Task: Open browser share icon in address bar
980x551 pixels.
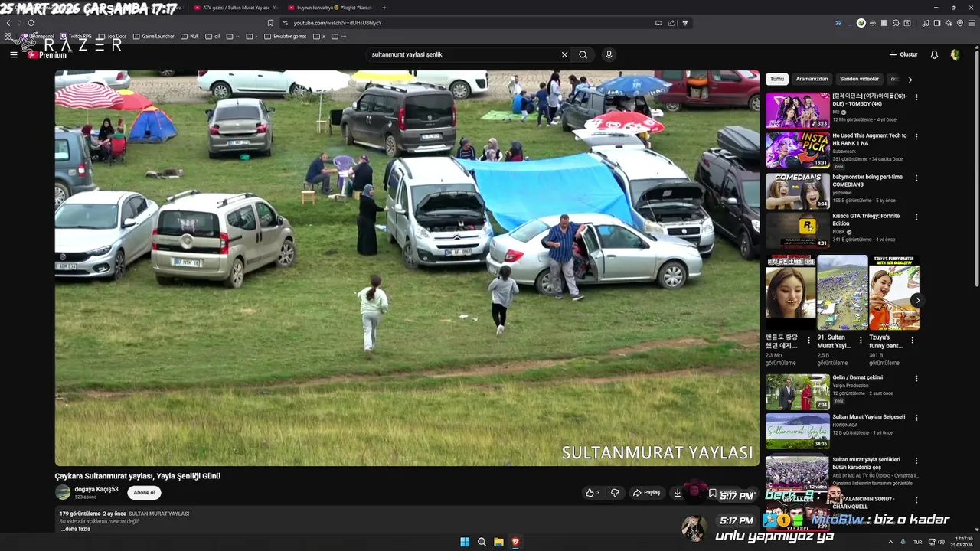Action: (x=671, y=23)
